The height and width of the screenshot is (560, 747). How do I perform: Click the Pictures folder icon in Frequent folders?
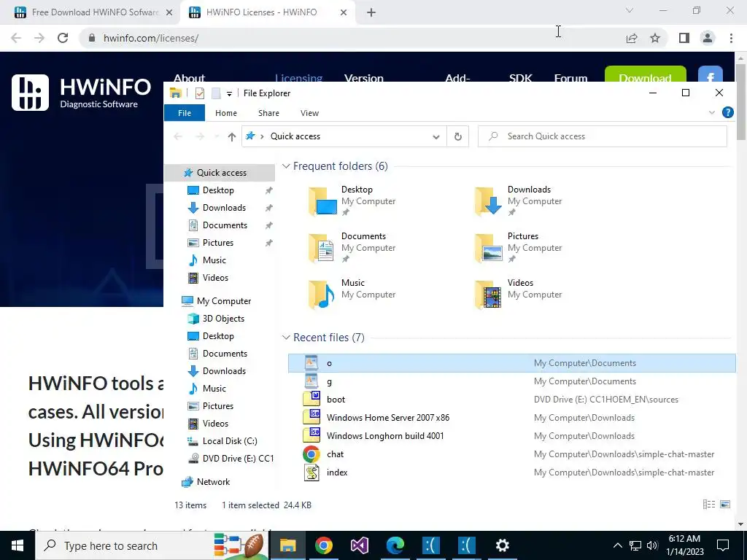coord(489,248)
